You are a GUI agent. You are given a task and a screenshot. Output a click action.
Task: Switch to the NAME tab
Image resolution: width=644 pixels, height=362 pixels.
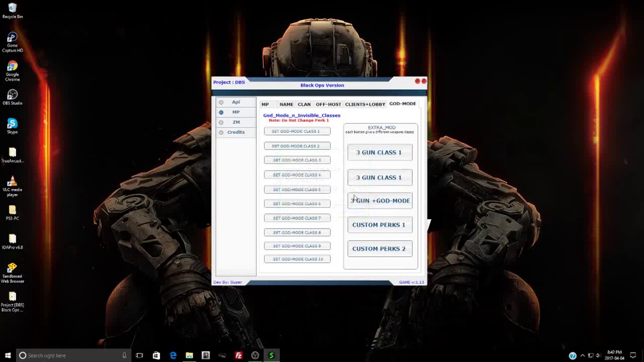pyautogui.click(x=286, y=104)
